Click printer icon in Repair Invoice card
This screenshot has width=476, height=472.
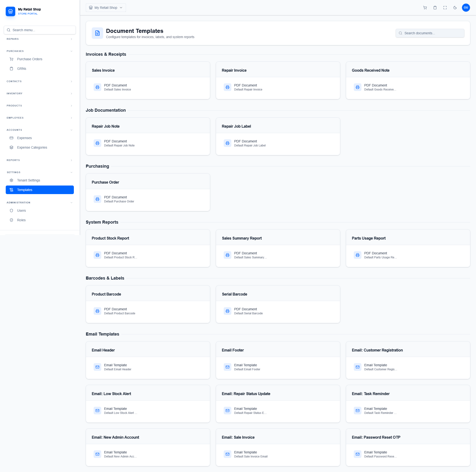[228, 87]
